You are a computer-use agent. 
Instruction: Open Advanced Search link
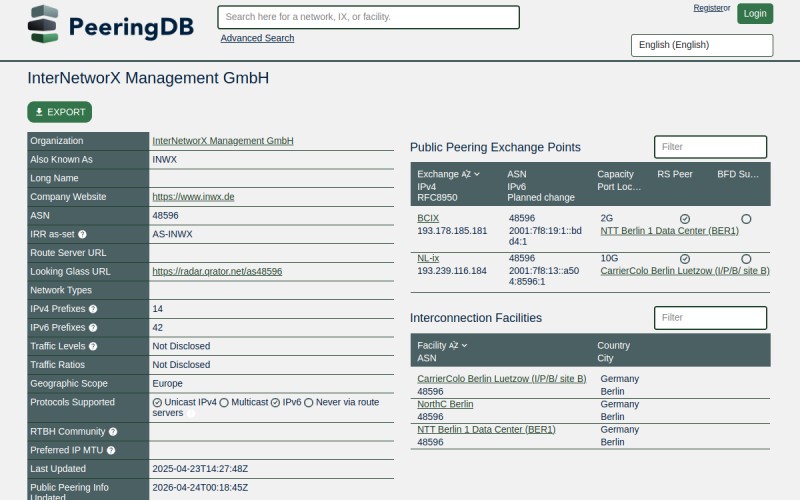coord(257,38)
